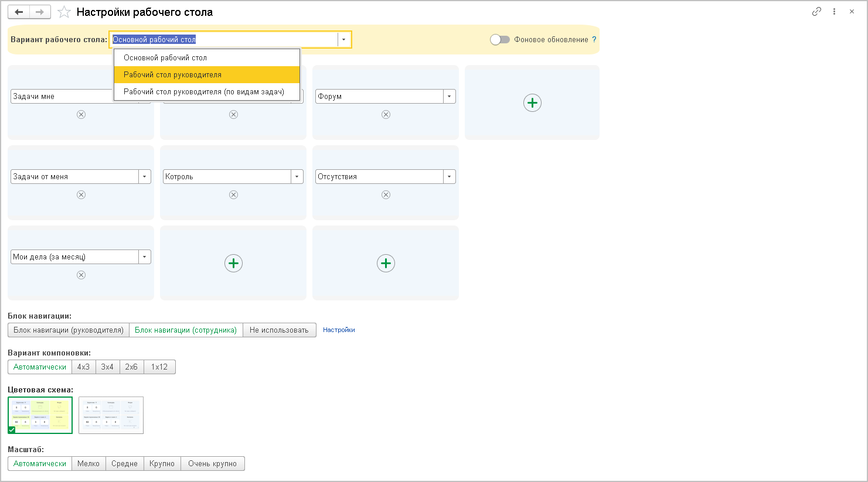868x482 pixels.
Task: Open the three-dot more options menu
Action: tap(834, 12)
